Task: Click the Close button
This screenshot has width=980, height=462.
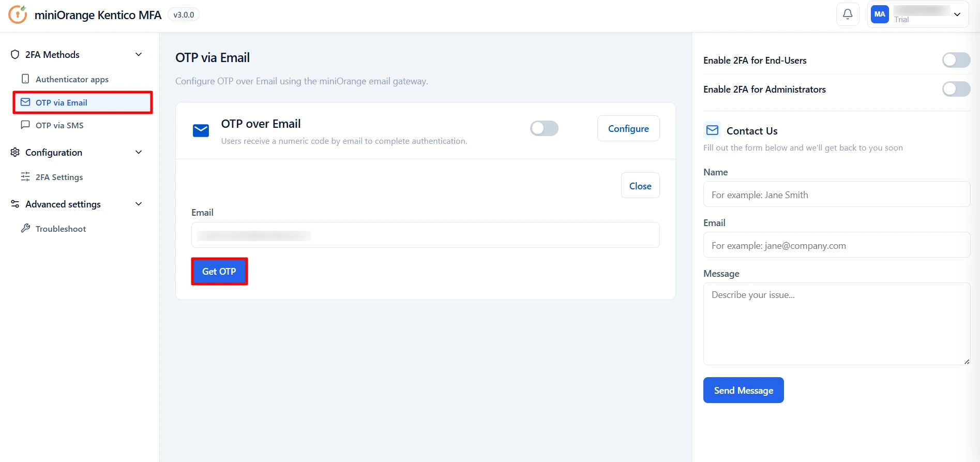Action: tap(640, 186)
